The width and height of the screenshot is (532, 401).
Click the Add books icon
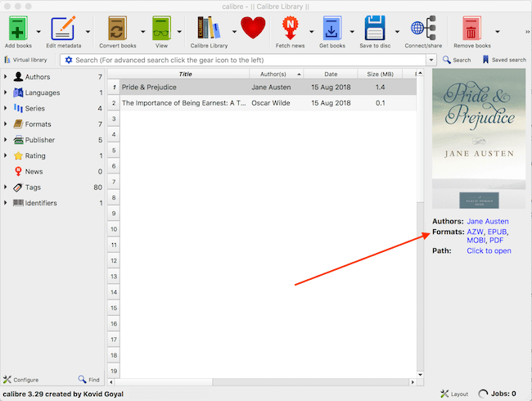click(x=18, y=28)
